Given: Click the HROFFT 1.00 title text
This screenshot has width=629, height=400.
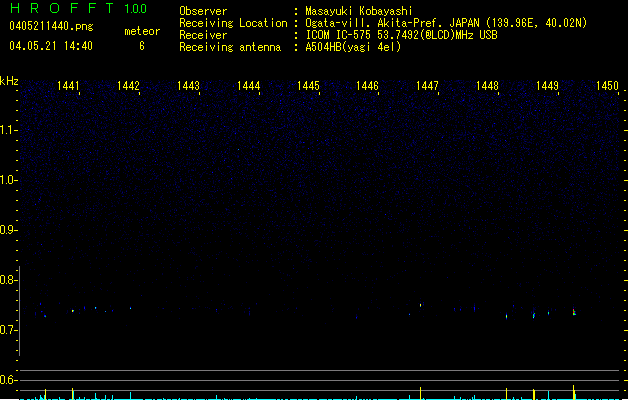Looking at the screenshot, I should click(x=79, y=8).
